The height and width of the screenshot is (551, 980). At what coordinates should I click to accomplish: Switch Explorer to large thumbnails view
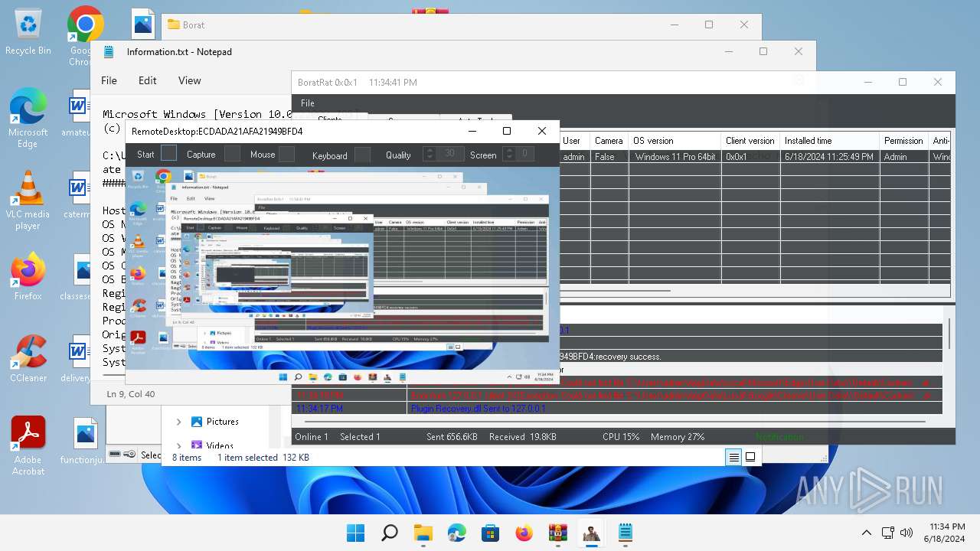[750, 457]
